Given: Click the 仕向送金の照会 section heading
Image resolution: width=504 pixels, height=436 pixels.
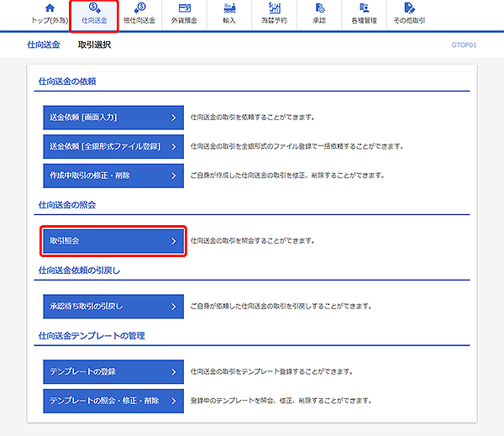Looking at the screenshot, I should (67, 205).
